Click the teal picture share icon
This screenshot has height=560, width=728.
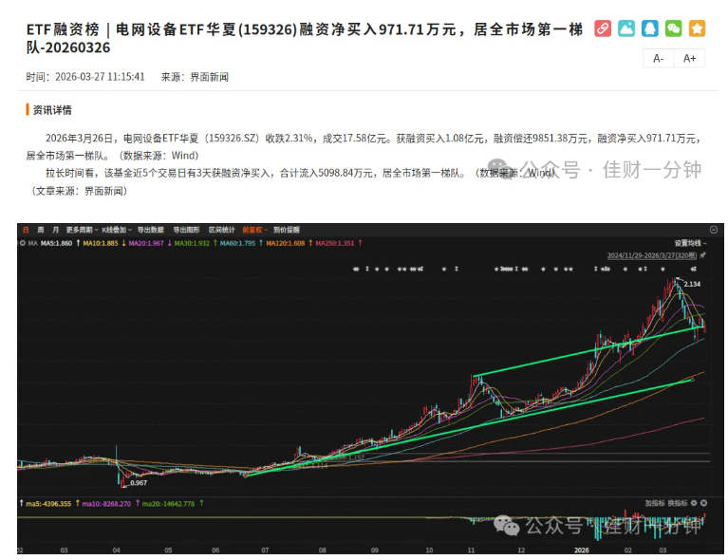626,28
